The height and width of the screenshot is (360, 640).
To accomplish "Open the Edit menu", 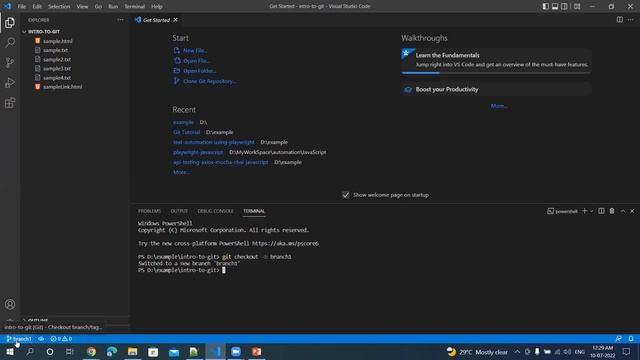I will click(x=37, y=7).
